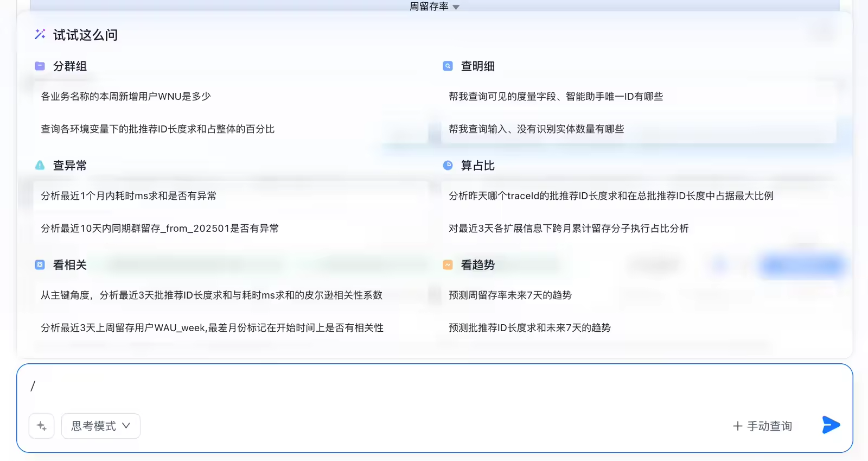The image size is (868, 461).
Task: Open the 思考模式 dropdown
Action: pyautogui.click(x=101, y=426)
